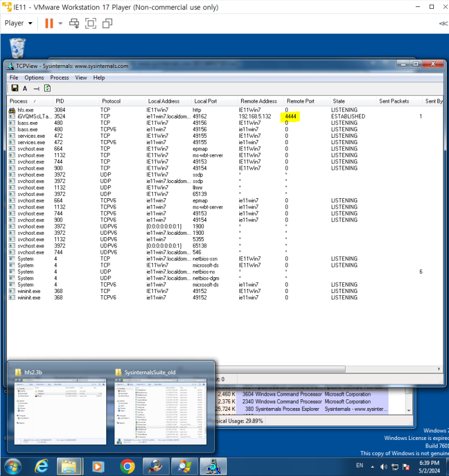Screen dimensions: 449x476
Task: Open the hfs2.3b window thumbnail preview
Action: pos(60,411)
